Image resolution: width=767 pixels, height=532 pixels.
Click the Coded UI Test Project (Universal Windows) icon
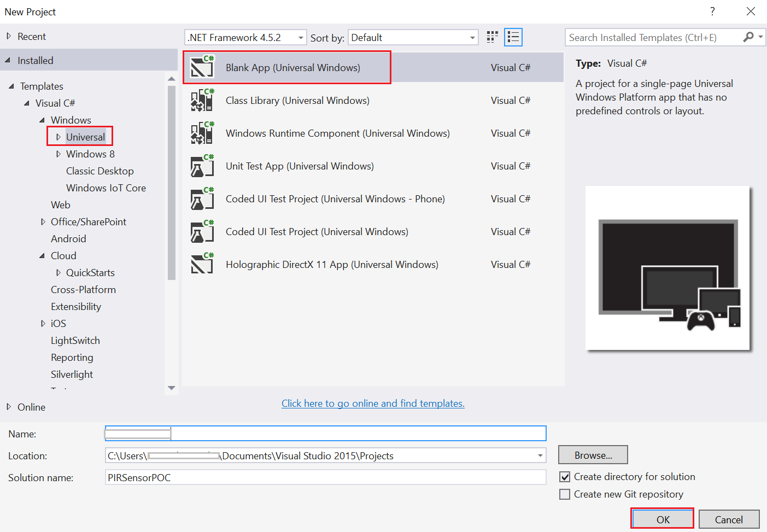202,231
